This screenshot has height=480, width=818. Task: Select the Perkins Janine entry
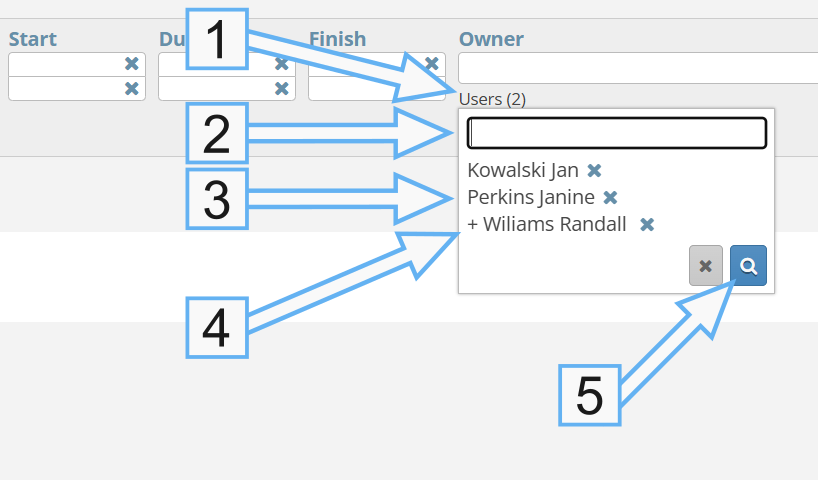click(530, 197)
